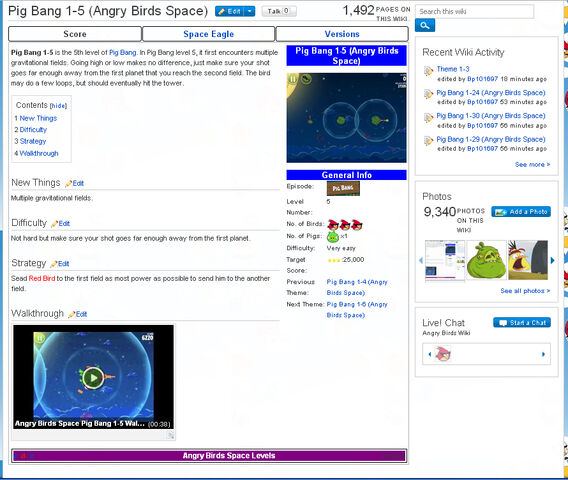Open the Talk page button
Image resolution: width=568 pixels, height=480 pixels.
tap(279, 11)
